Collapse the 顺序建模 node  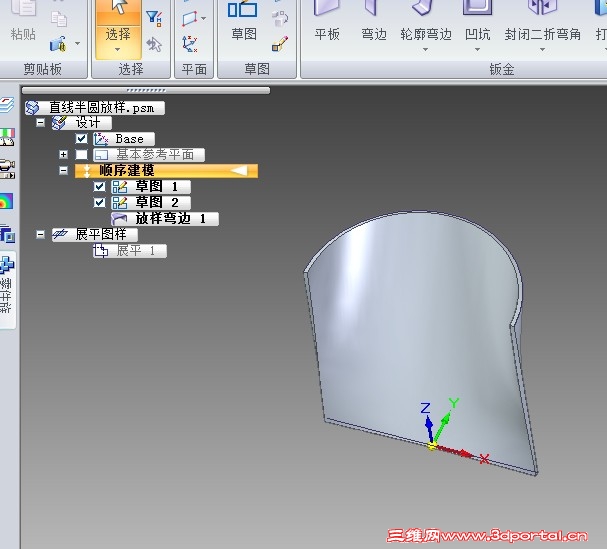pos(63,170)
